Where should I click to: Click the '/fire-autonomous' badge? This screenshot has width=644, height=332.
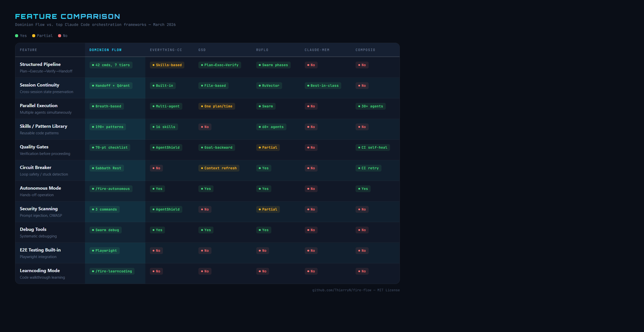pos(111,189)
